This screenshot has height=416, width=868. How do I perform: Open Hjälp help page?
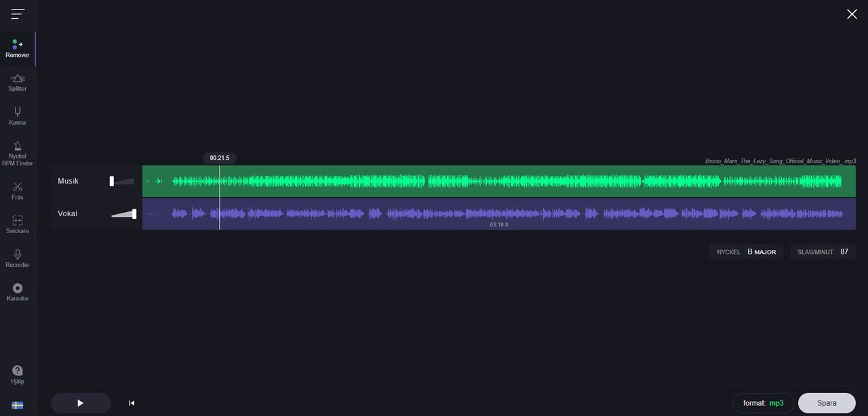pos(18,374)
